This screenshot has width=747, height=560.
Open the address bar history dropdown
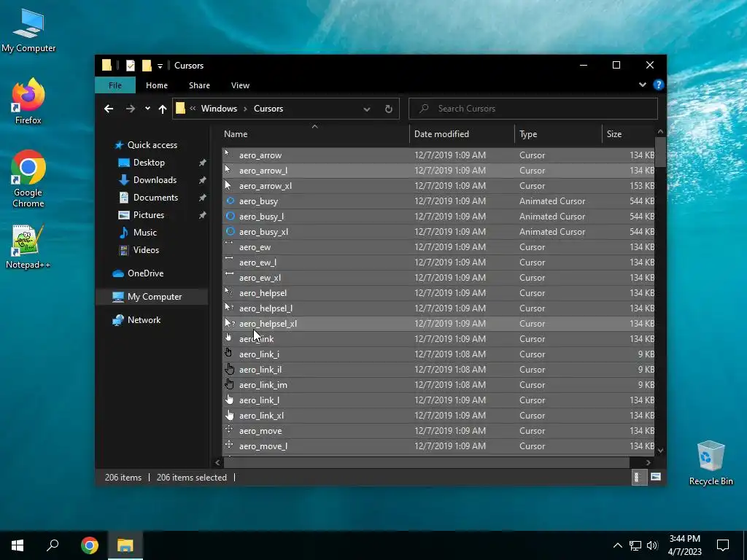[x=367, y=109]
